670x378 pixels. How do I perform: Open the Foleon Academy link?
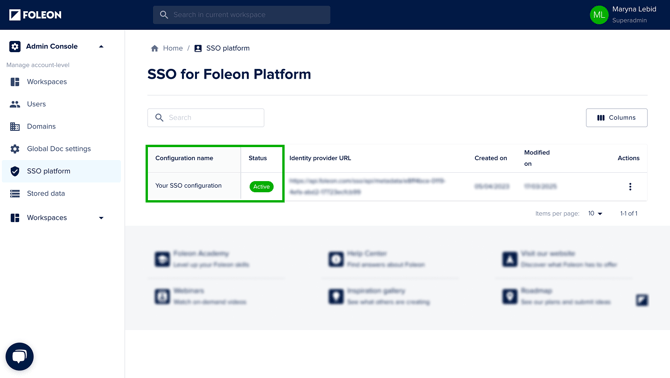[x=201, y=254]
